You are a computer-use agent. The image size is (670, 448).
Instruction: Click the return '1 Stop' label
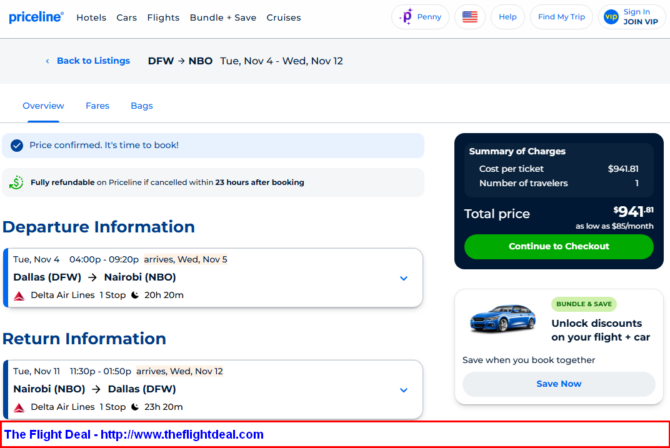[x=113, y=407]
